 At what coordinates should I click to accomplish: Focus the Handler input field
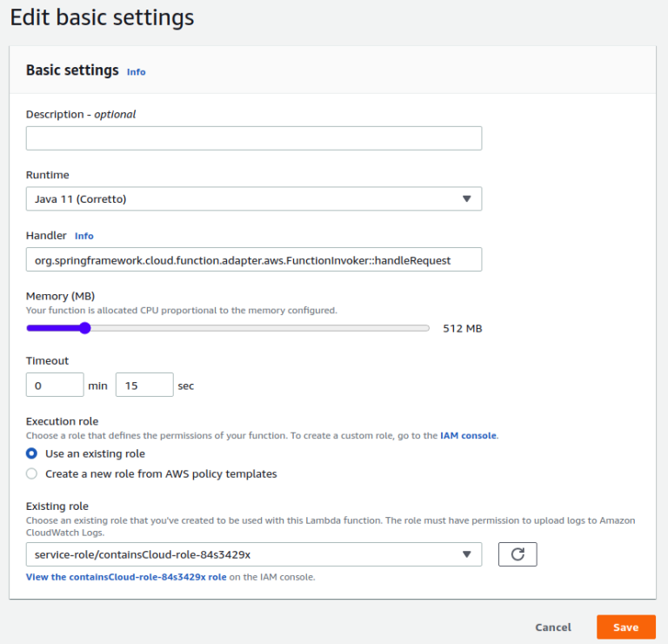(x=253, y=260)
